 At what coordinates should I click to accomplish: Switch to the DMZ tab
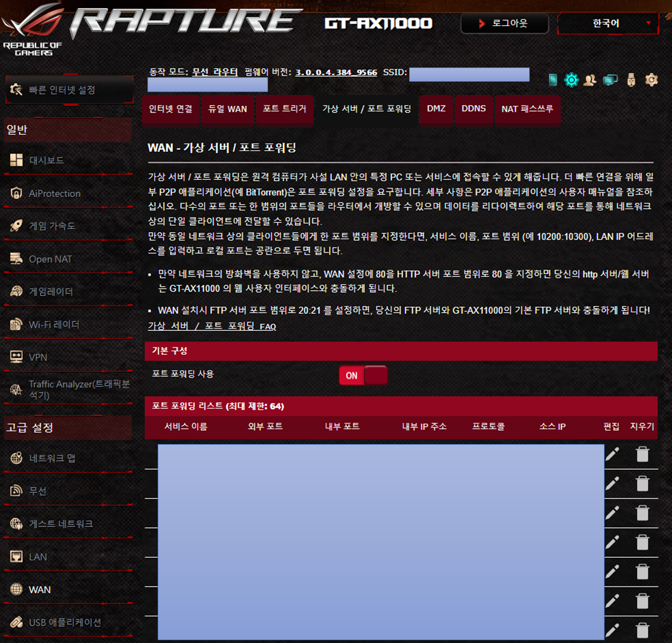437,109
